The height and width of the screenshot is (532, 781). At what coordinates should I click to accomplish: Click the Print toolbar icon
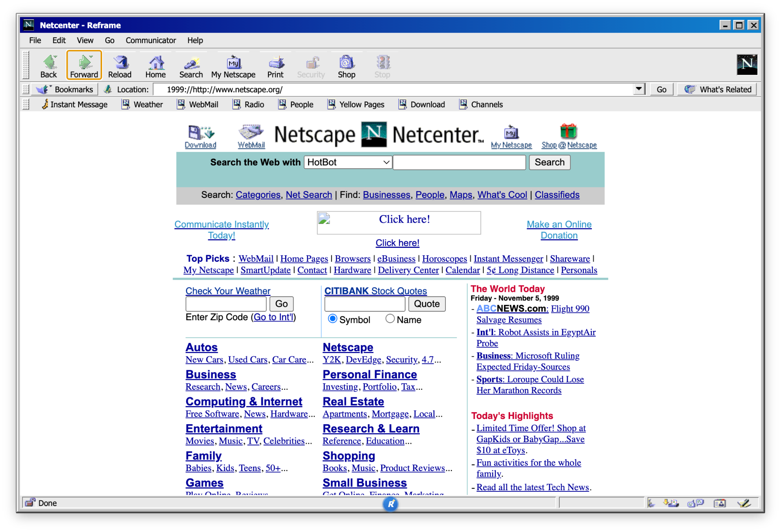275,66
